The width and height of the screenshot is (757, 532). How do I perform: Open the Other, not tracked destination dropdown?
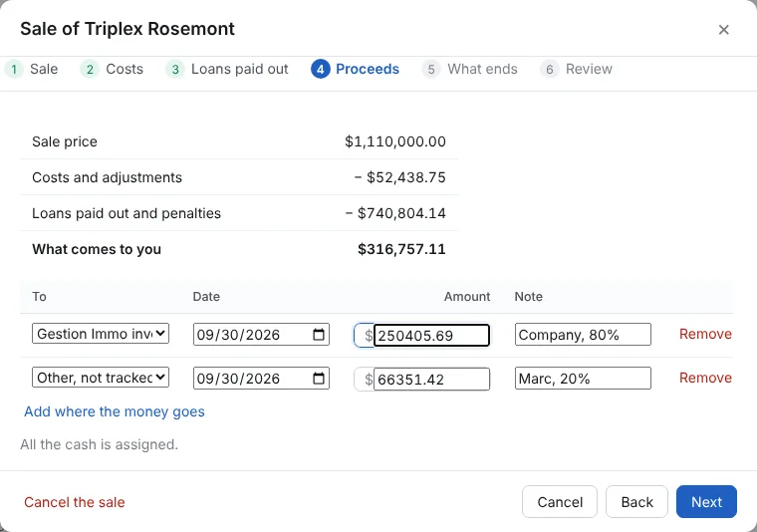101,378
